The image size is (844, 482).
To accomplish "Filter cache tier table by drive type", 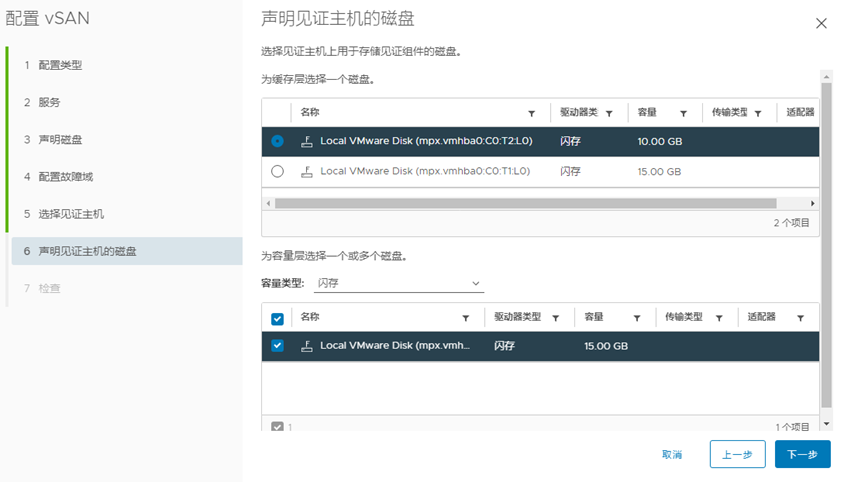I will point(609,113).
